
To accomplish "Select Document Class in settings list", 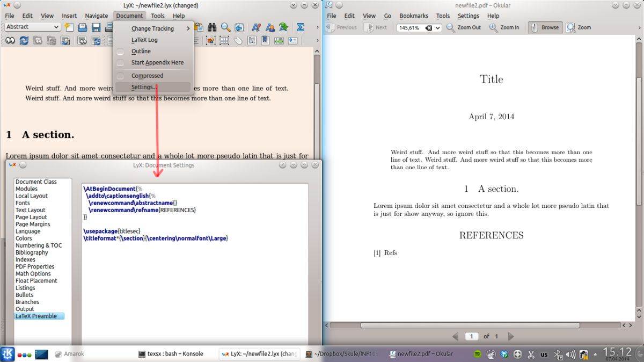I will tap(36, 182).
